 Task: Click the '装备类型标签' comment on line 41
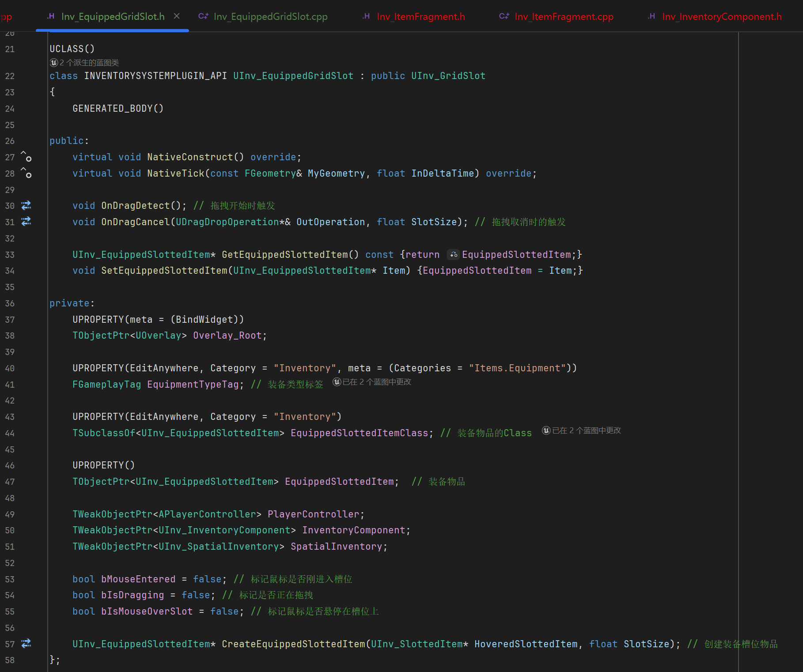click(x=295, y=385)
